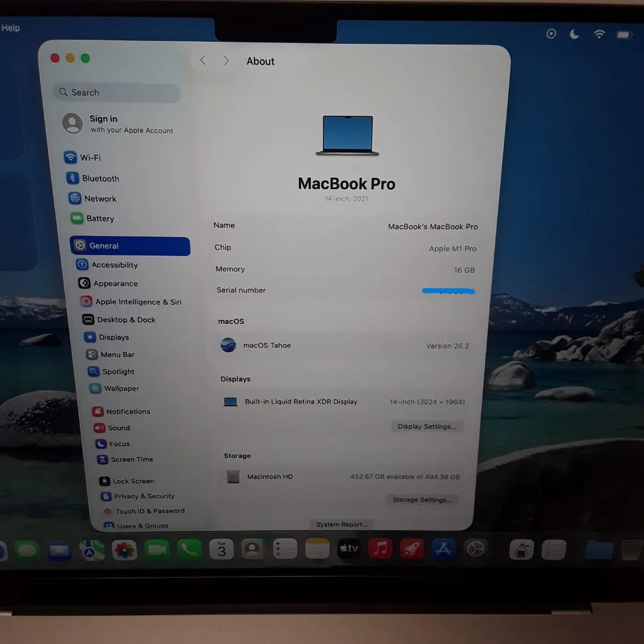Screen dimensions: 644x644
Task: Open Wallpaper settings
Action: [121, 388]
